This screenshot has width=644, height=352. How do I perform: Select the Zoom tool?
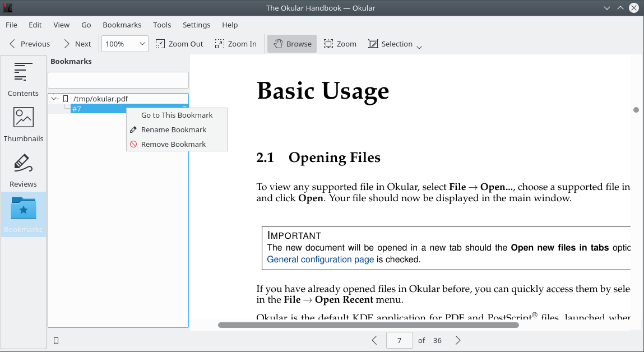[340, 44]
